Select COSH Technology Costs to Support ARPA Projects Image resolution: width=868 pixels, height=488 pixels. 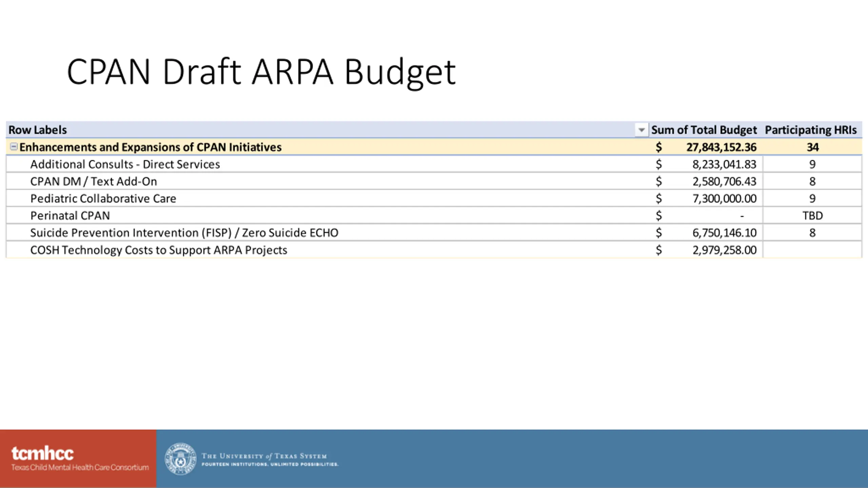point(159,250)
